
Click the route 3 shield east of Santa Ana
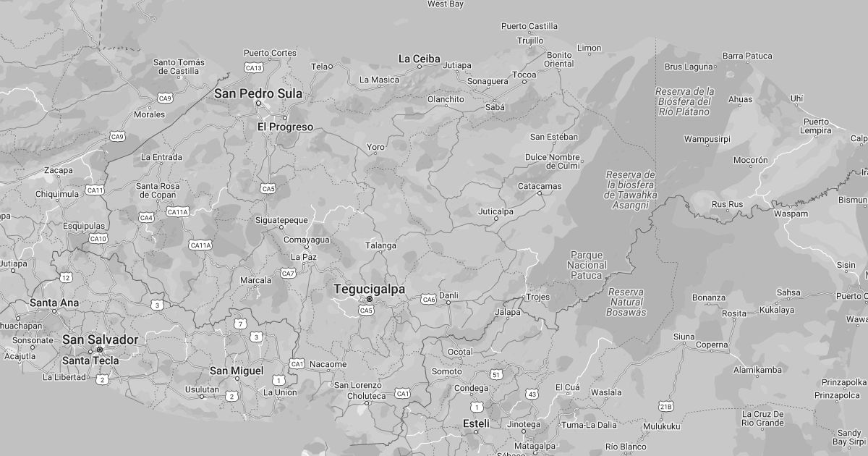pyautogui.click(x=157, y=305)
